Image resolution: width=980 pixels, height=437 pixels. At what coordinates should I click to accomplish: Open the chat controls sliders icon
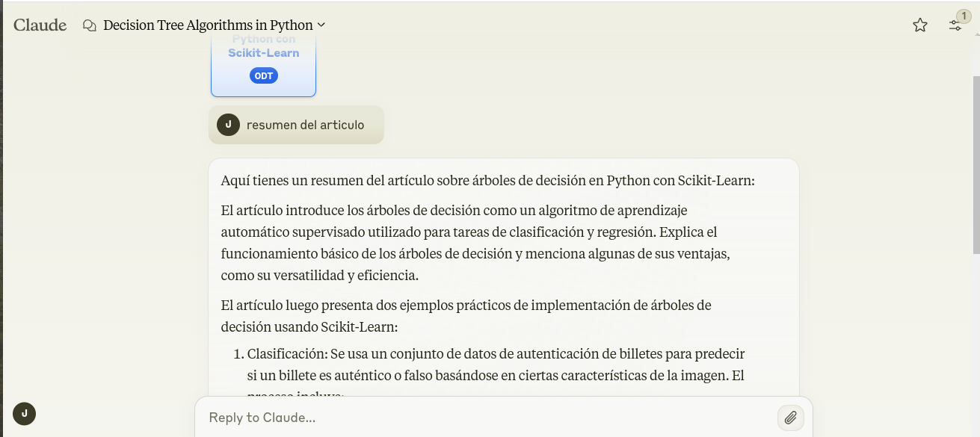pos(955,25)
